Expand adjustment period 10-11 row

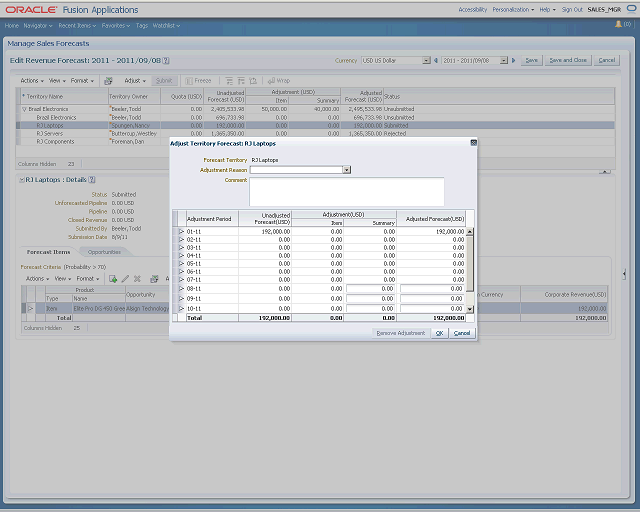pyautogui.click(x=182, y=309)
